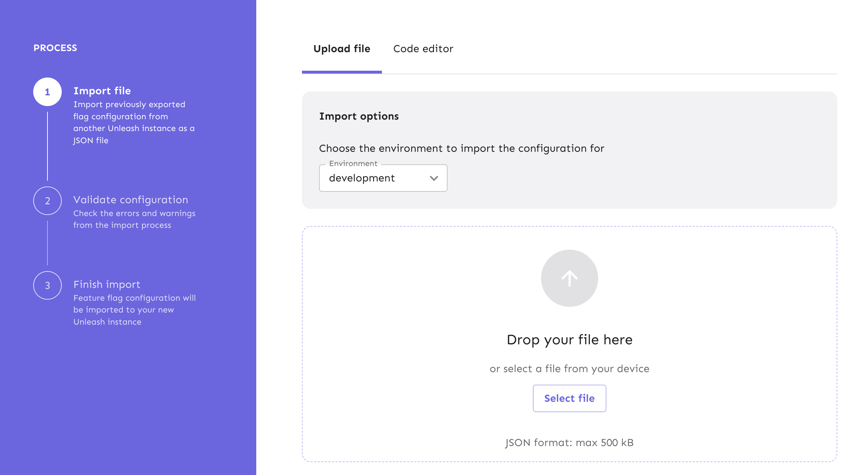Click the Import options heading
The width and height of the screenshot is (868, 475).
[359, 116]
